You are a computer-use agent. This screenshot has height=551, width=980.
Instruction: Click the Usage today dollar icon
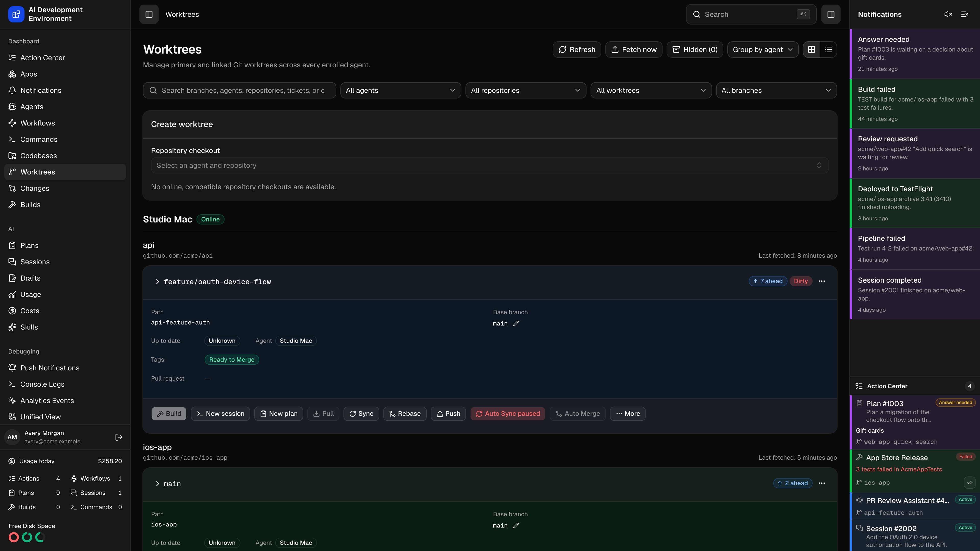[12, 461]
